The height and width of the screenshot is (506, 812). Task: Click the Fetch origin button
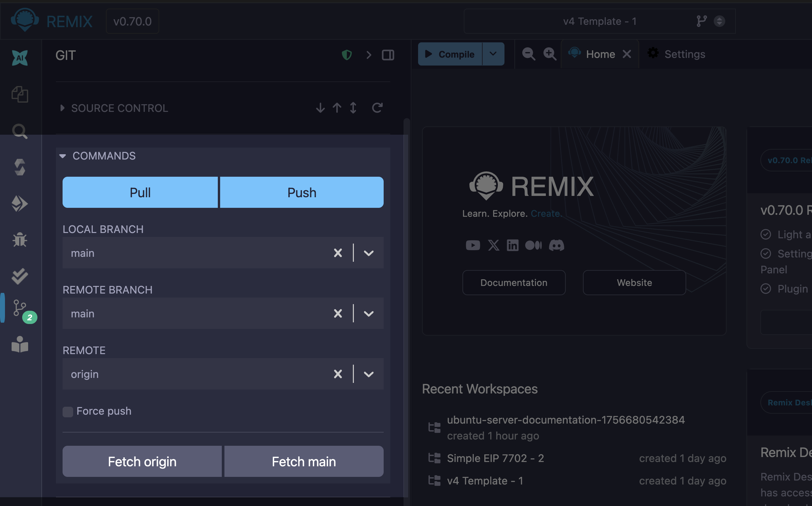click(142, 462)
